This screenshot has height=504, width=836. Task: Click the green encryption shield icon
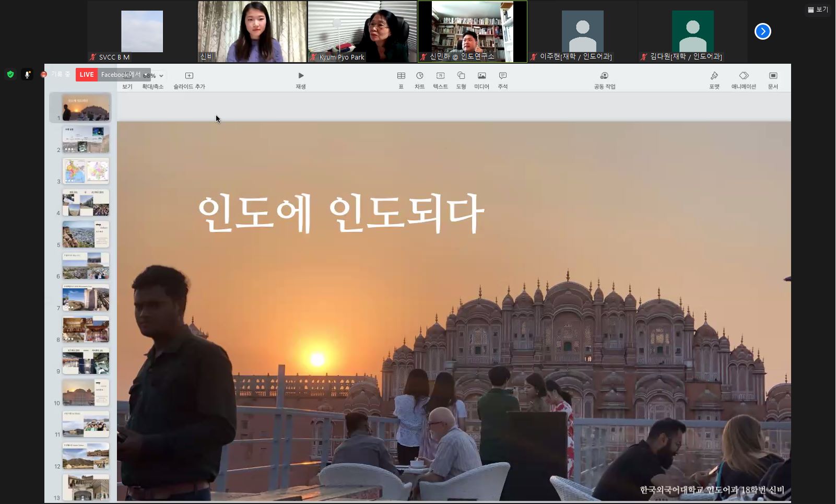click(10, 75)
